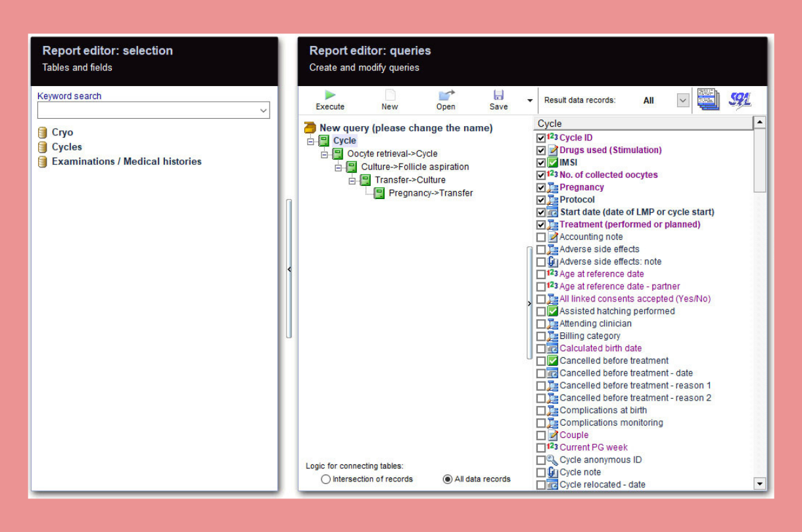Uncheck the Cycle ID checkbox

coord(541,138)
